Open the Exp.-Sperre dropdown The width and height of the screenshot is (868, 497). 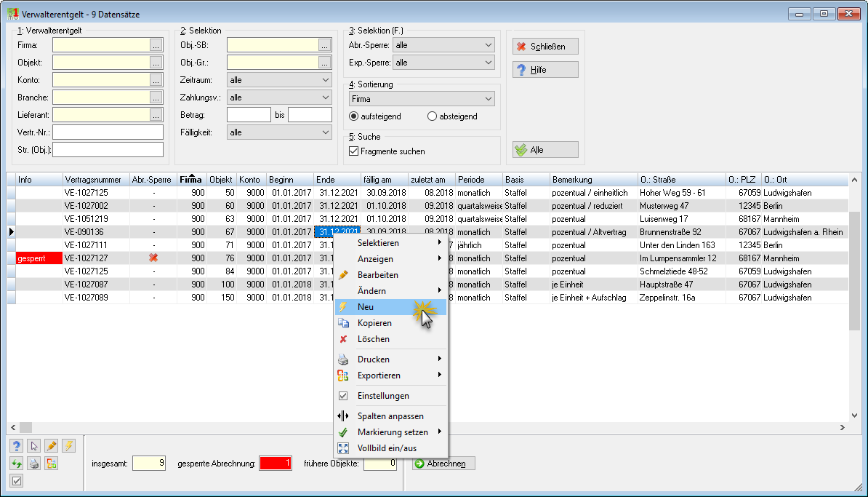[443, 63]
